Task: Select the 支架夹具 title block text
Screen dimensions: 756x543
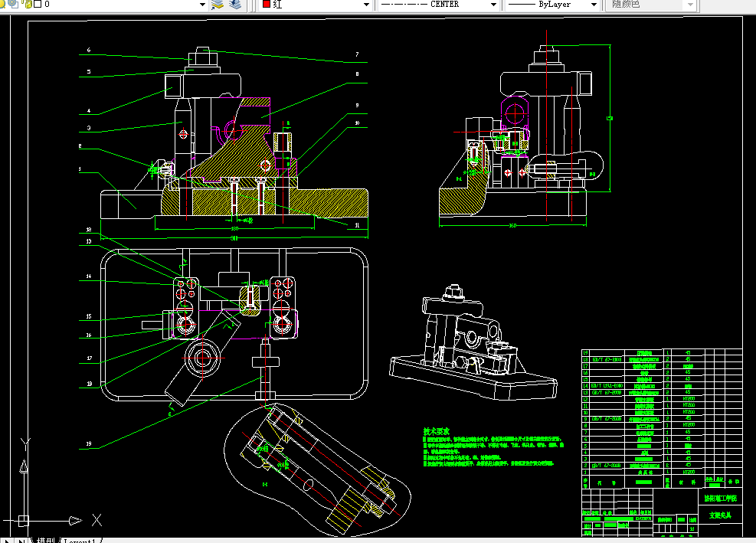Action: [x=720, y=515]
